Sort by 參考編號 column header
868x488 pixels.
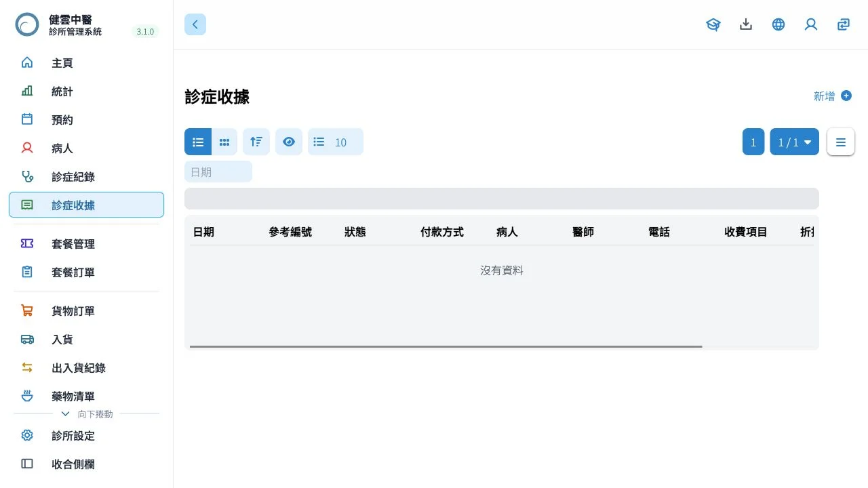[x=290, y=232]
